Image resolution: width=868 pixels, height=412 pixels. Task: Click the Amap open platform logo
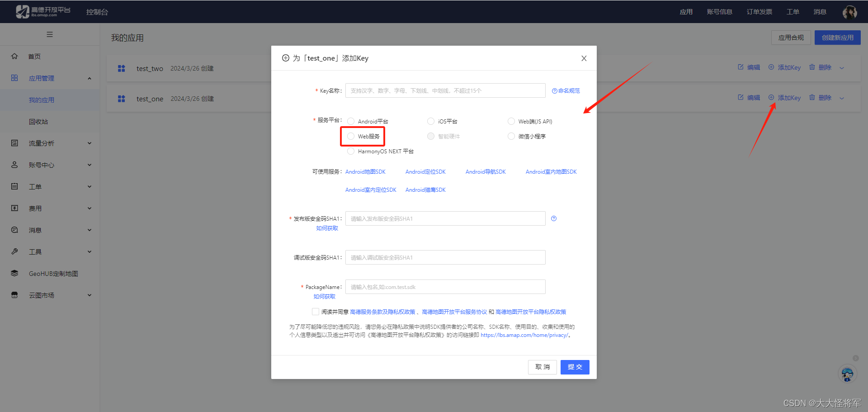[x=43, y=12]
